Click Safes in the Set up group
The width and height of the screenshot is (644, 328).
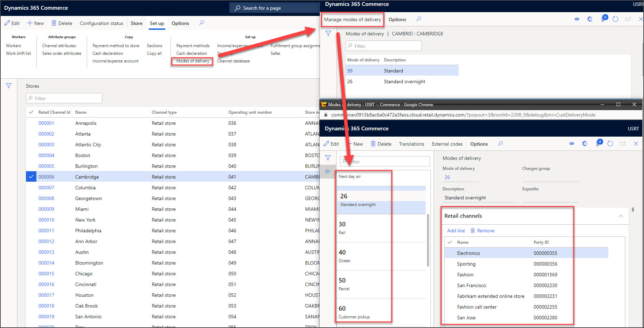click(275, 53)
